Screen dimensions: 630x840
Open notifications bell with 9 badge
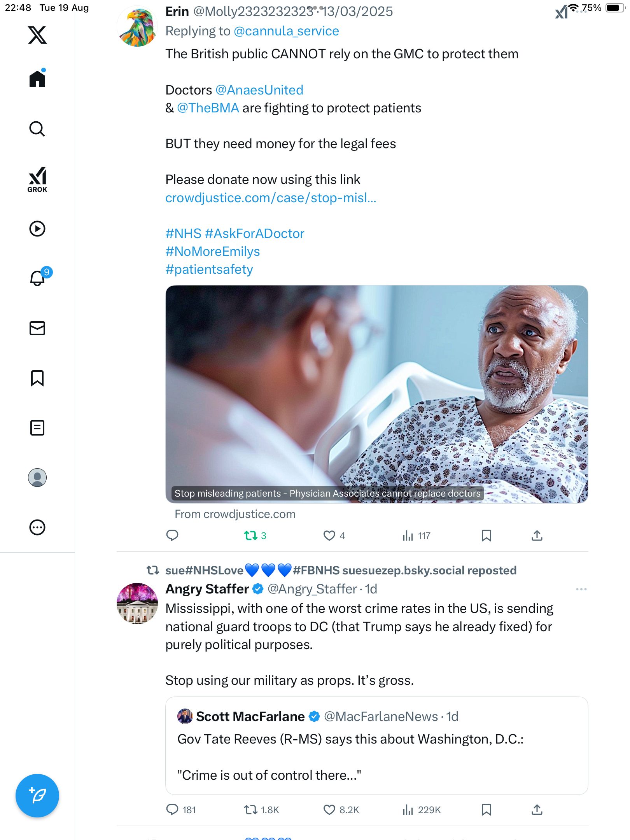tap(38, 278)
